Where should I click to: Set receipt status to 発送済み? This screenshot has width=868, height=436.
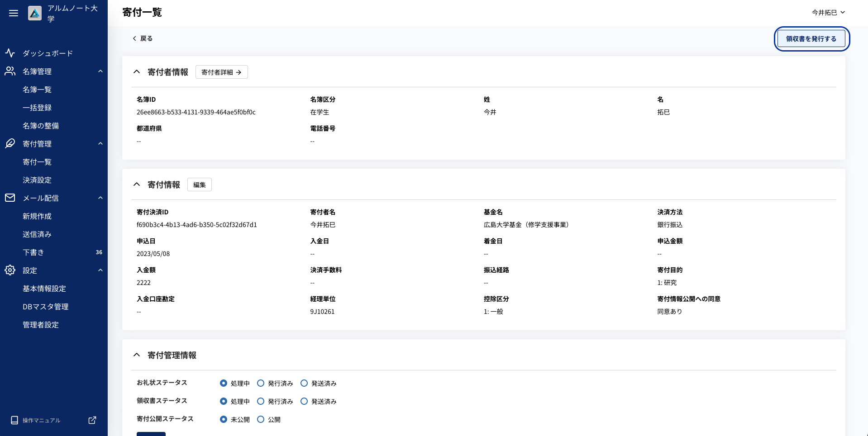coord(304,401)
